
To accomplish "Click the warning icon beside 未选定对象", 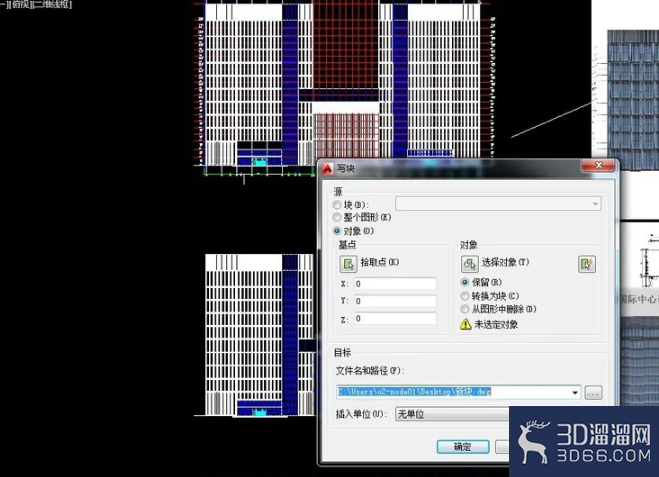I will click(466, 324).
